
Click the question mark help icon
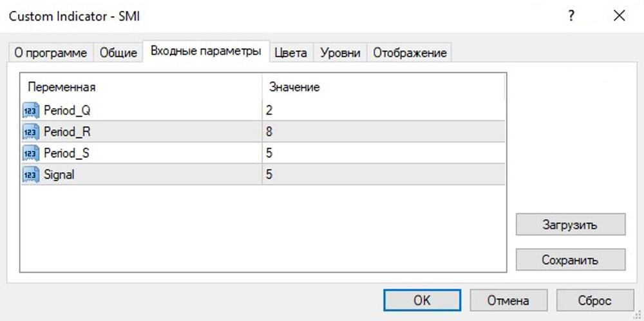pos(571,17)
